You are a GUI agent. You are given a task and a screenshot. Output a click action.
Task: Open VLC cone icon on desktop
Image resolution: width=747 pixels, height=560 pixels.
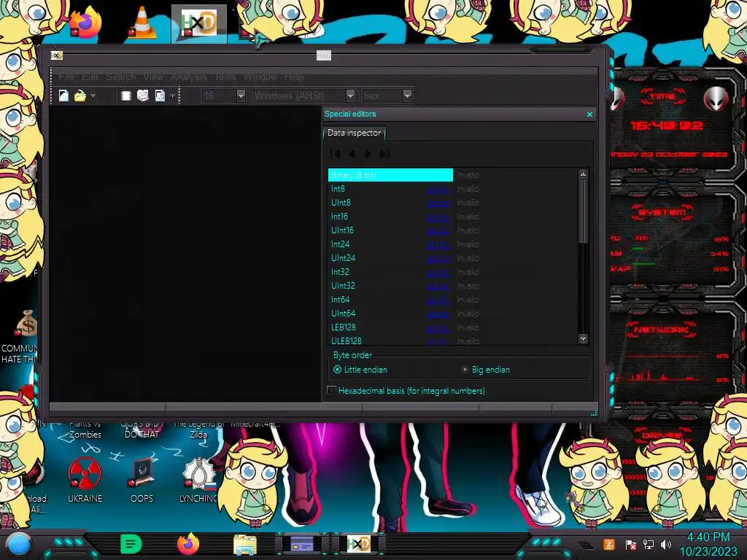[x=142, y=23]
